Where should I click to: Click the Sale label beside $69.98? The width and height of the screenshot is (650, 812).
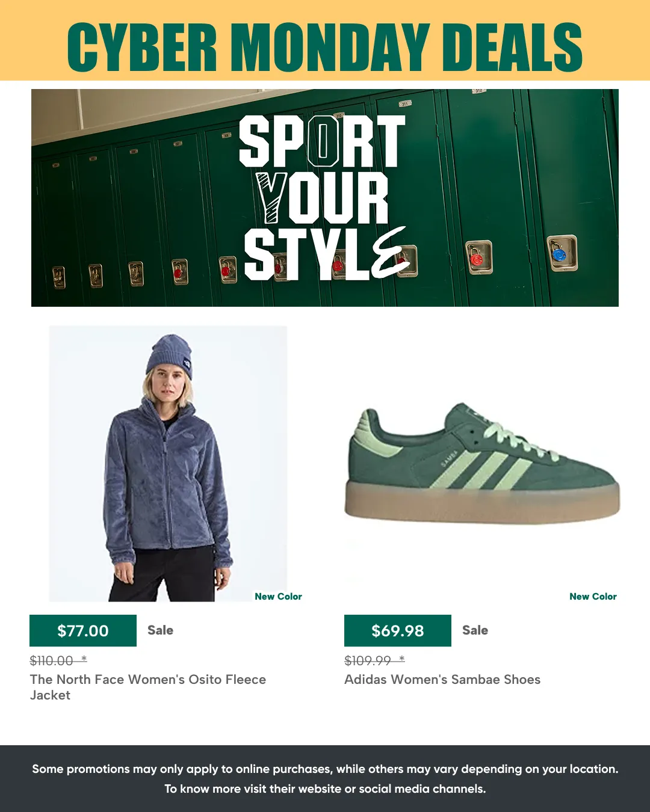click(x=475, y=630)
